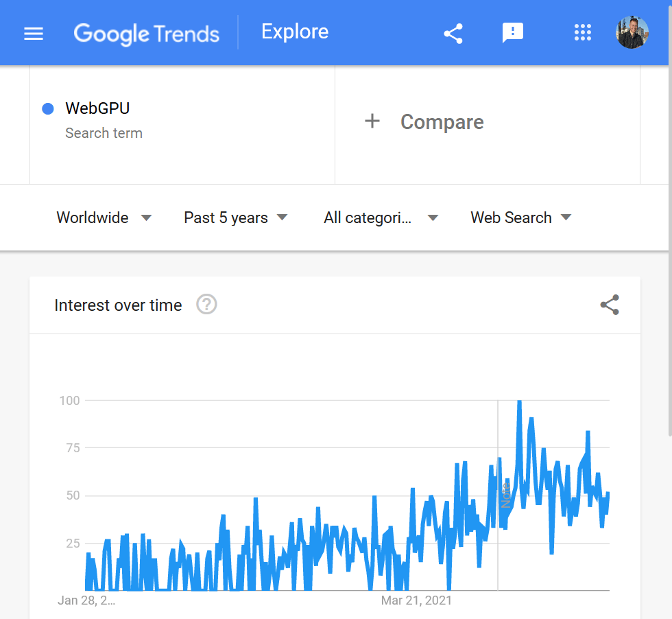Screen dimensions: 672x619
Task: Click the Google Trends logo
Action: [x=147, y=34]
